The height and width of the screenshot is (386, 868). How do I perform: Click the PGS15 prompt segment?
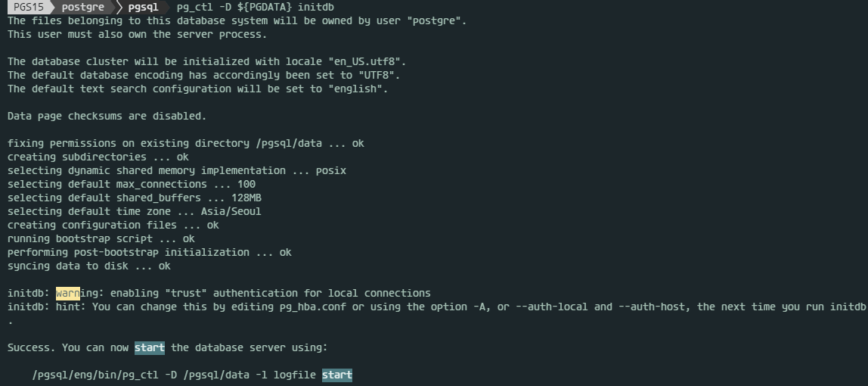pyautogui.click(x=29, y=7)
